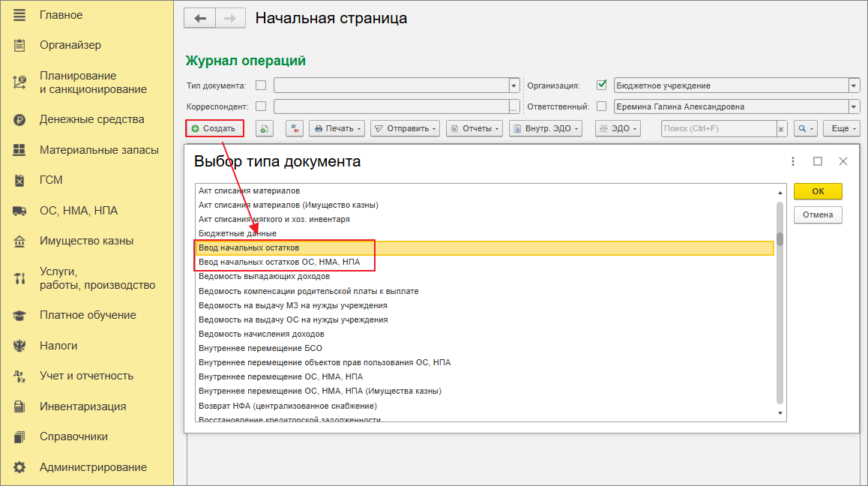Open the dialog's three-dot options menu
Viewport: 868px width, 486px height.
793,161
